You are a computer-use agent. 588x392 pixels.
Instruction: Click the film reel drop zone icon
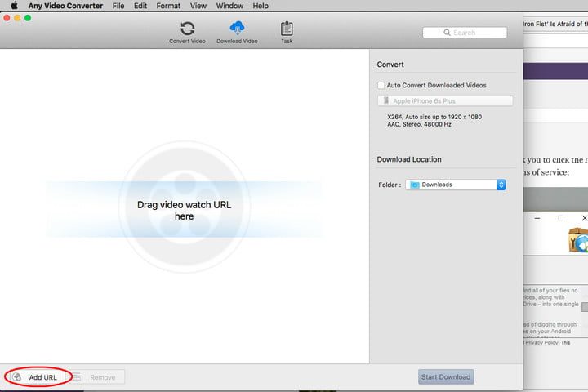pyautogui.click(x=184, y=211)
